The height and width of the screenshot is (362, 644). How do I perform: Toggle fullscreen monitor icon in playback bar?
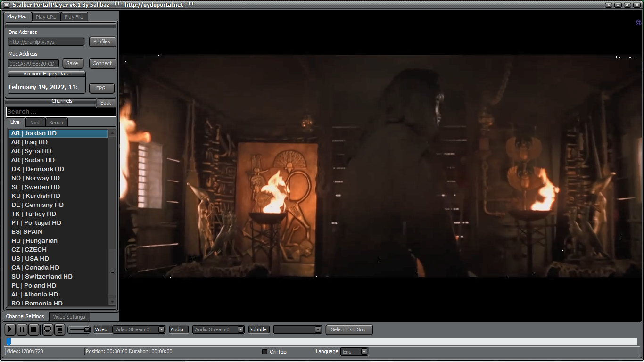48,329
